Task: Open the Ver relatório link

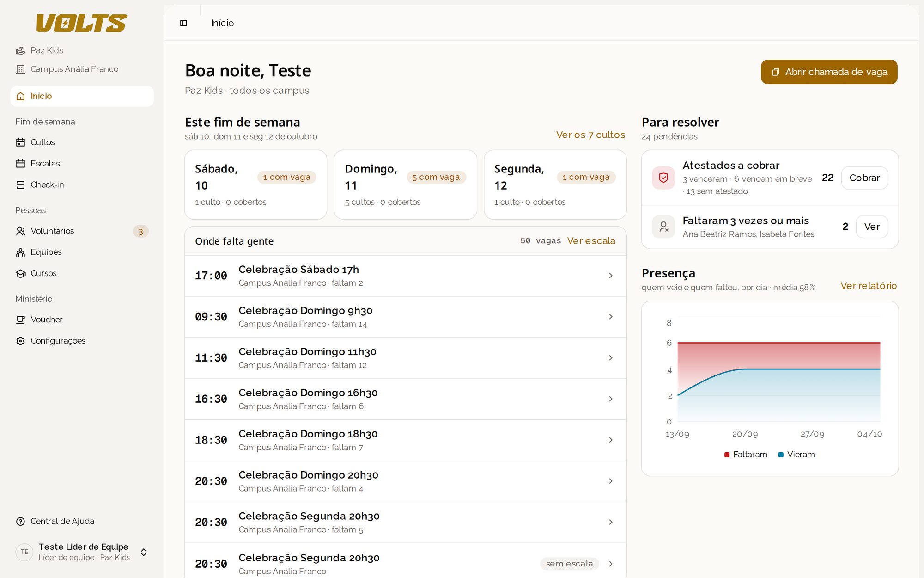Action: 869,286
